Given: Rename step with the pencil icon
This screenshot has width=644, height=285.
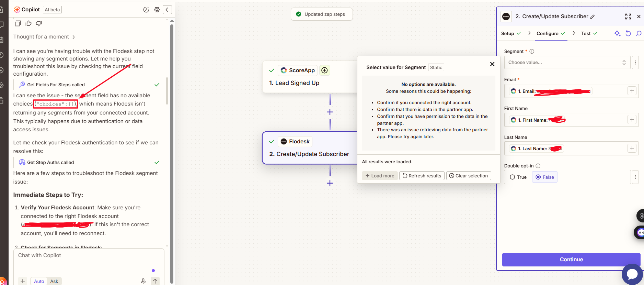Looking at the screenshot, I should click(x=593, y=17).
